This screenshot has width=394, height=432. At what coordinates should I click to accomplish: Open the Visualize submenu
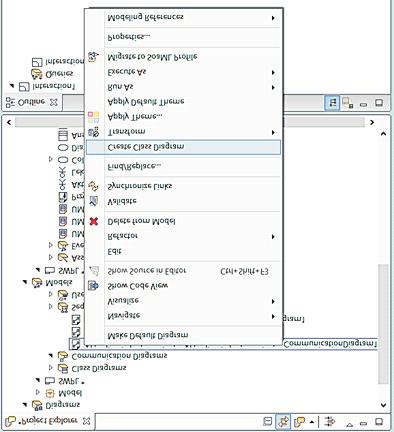[x=183, y=301]
